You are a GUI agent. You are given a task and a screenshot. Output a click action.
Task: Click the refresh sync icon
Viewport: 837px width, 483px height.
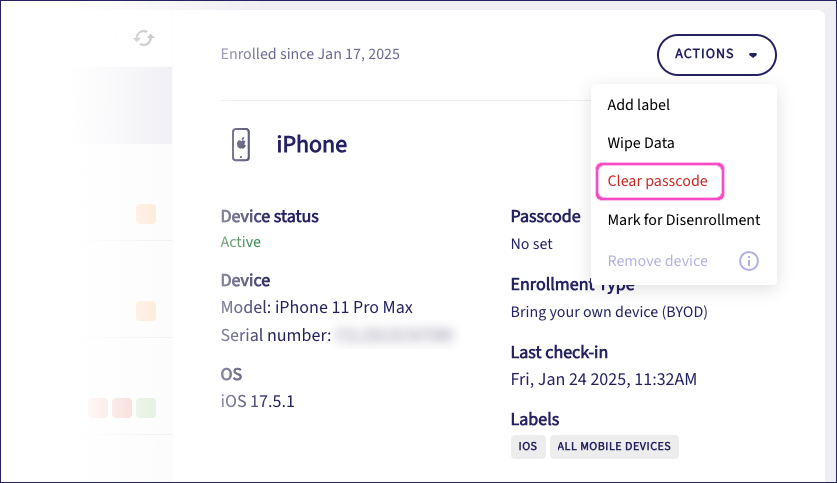[145, 38]
